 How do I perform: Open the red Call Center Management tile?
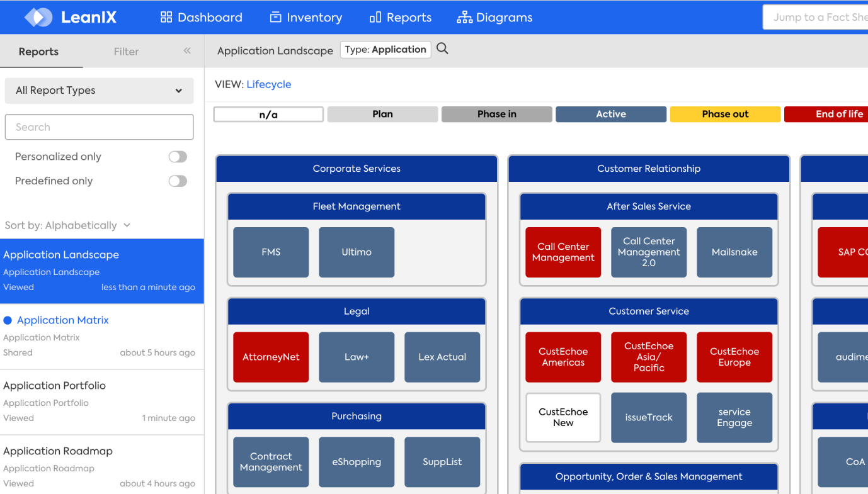563,252
